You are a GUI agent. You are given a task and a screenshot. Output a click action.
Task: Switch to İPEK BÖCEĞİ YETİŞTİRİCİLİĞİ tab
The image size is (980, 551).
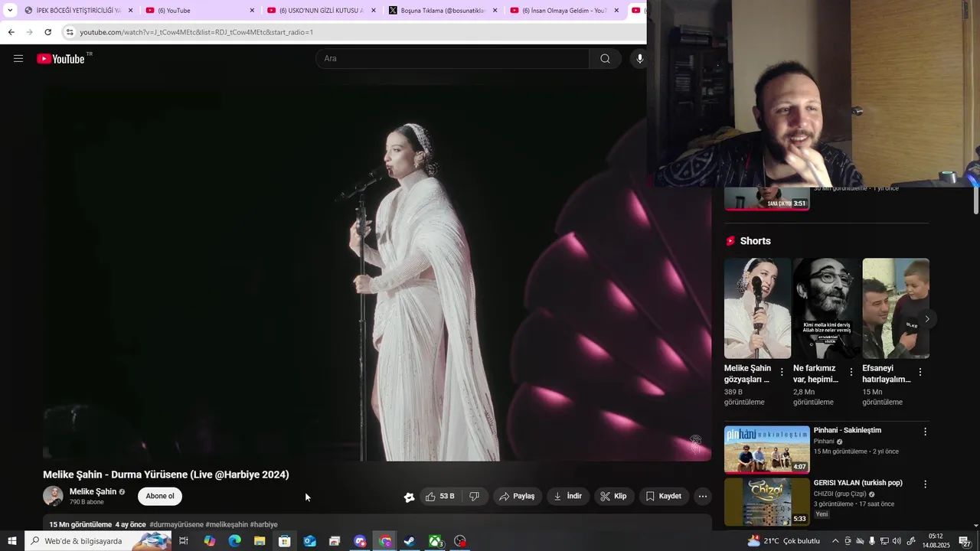tap(77, 11)
